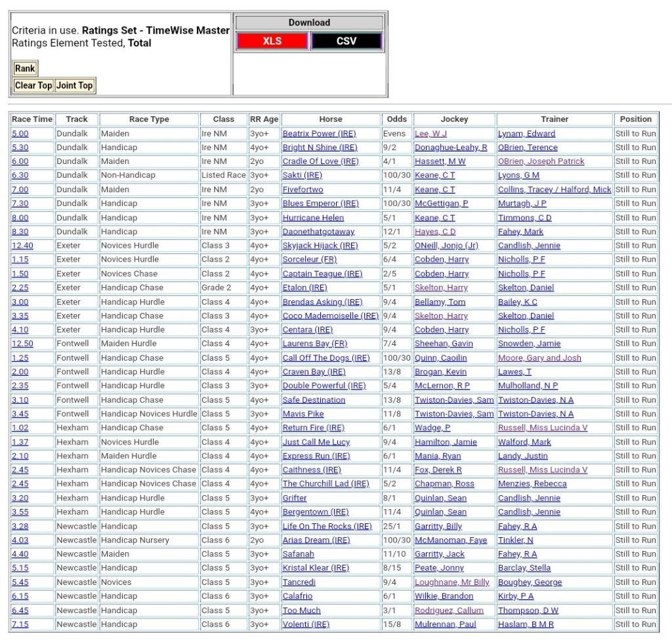Click the black CSV download button
The width and height of the screenshot is (672, 644).
click(x=346, y=41)
